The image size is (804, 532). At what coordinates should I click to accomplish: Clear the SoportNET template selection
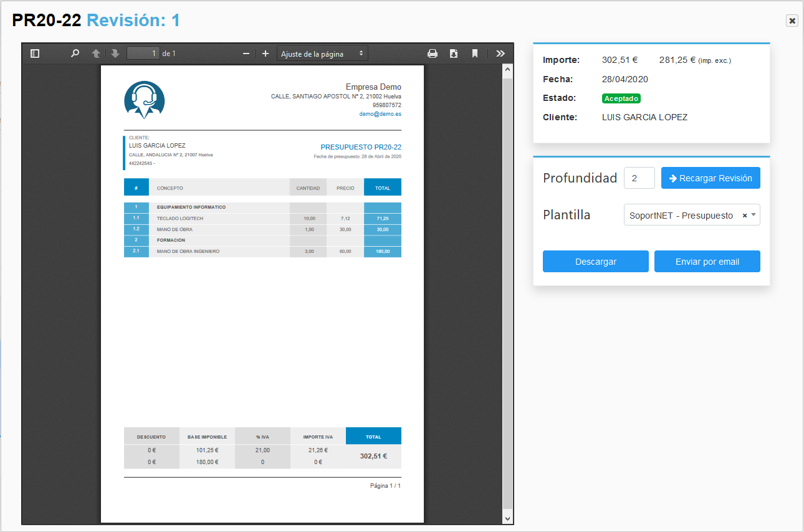point(745,216)
